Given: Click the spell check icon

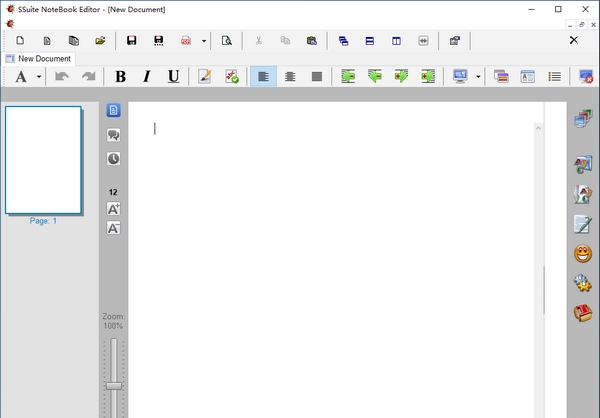Looking at the screenshot, I should pos(232,77).
